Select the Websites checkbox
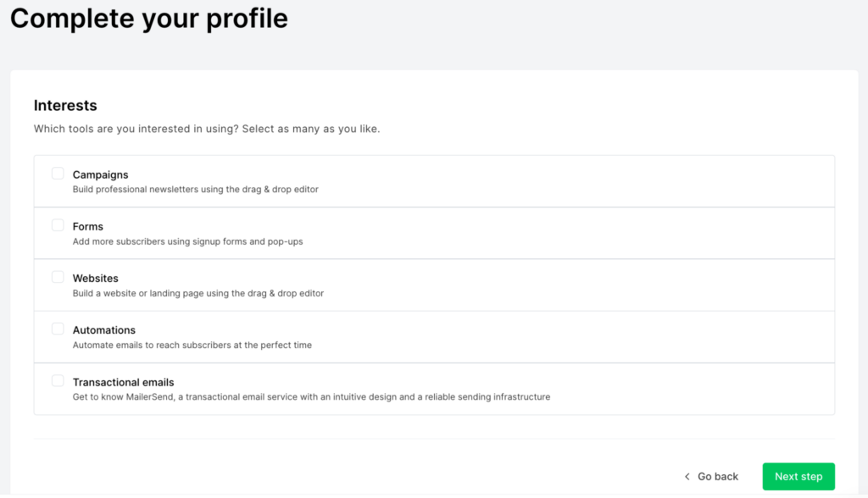The height and width of the screenshot is (498, 868). pyautogui.click(x=58, y=276)
